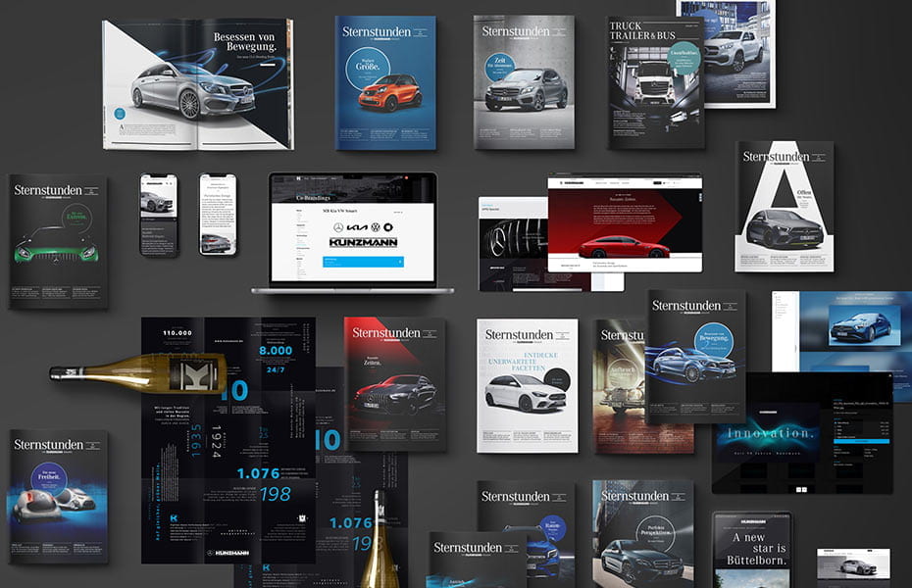Select the green AMG car magazine cover
This screenshot has width=912, height=588.
[57, 242]
